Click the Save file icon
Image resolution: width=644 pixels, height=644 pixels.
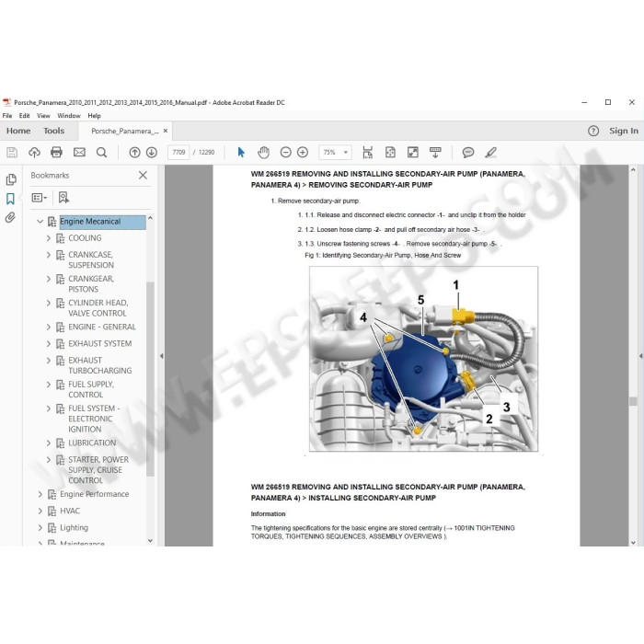12,153
